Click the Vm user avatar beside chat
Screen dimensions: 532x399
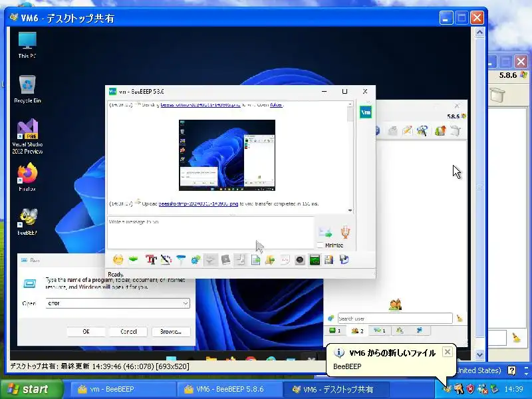point(366,112)
